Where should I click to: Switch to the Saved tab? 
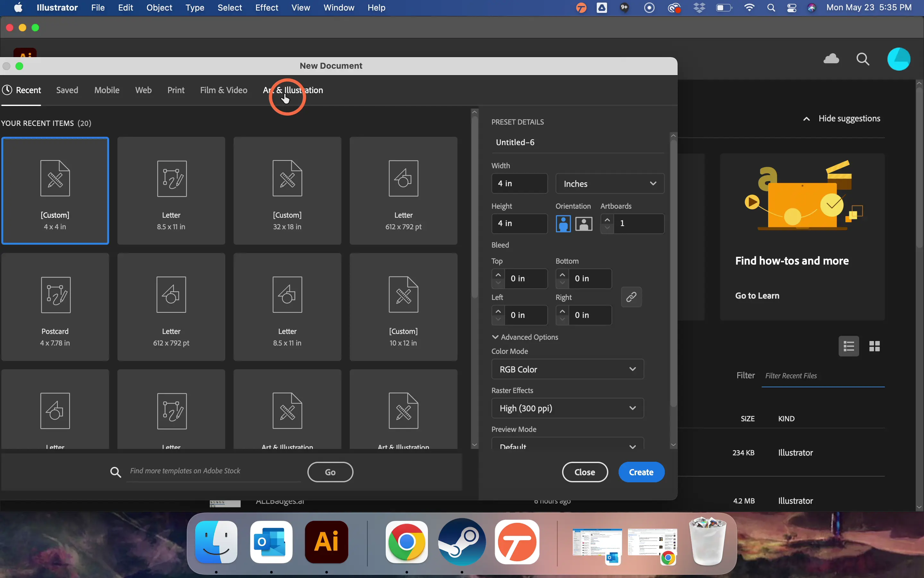pyautogui.click(x=67, y=90)
